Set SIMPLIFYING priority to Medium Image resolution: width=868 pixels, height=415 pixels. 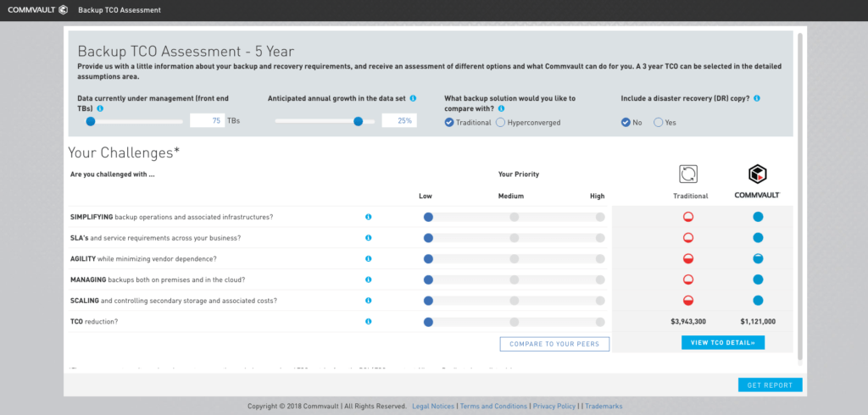coord(515,217)
